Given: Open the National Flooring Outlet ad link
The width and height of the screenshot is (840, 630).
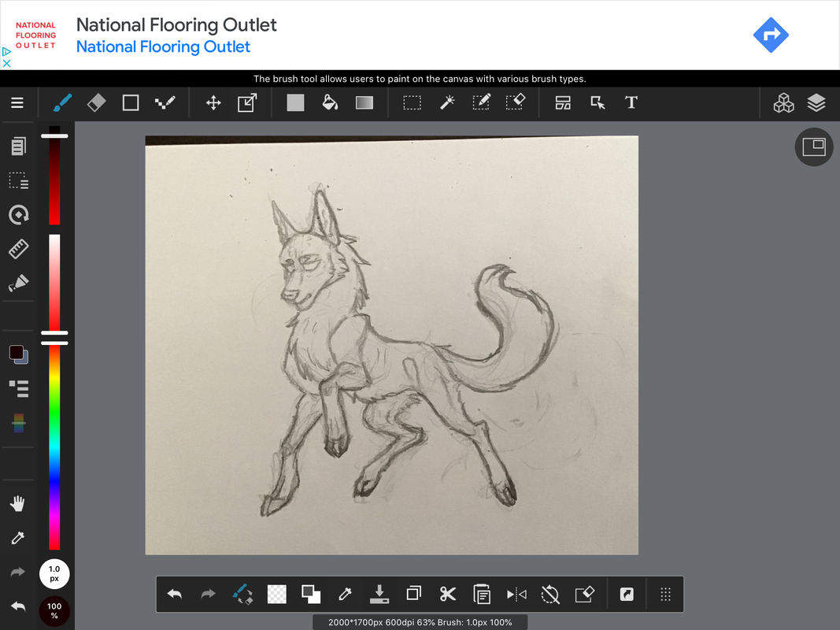Looking at the screenshot, I should coord(163,46).
